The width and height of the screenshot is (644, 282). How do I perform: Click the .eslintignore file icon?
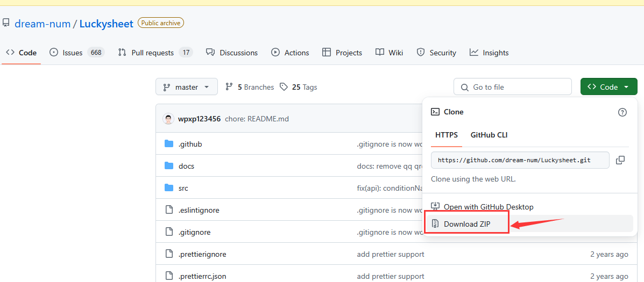tap(169, 210)
